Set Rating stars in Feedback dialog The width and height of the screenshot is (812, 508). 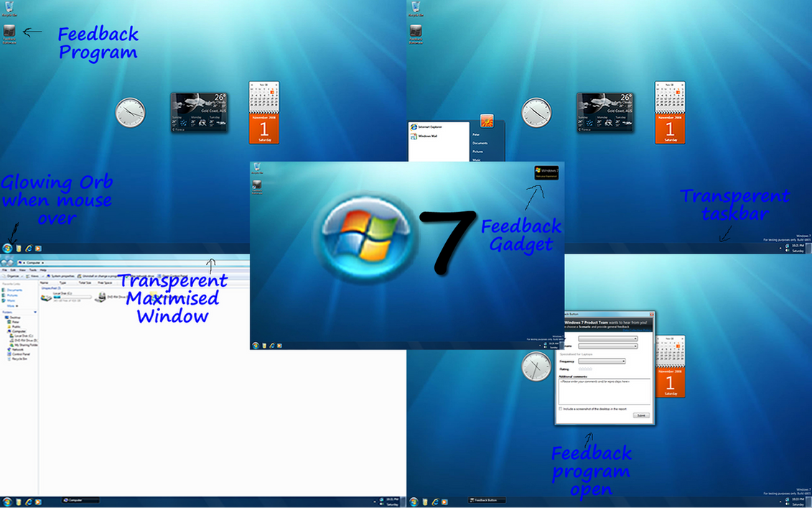(x=585, y=369)
